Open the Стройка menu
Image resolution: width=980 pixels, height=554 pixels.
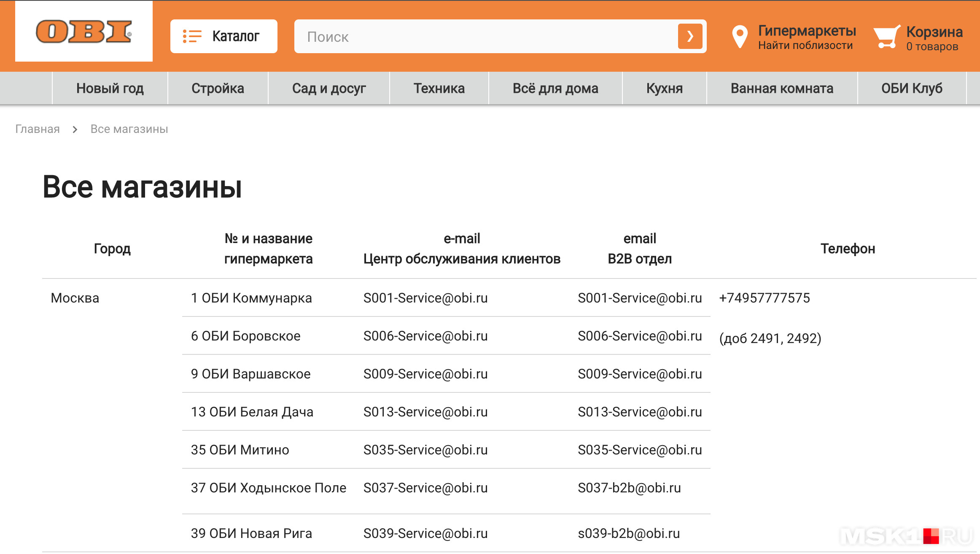point(218,88)
